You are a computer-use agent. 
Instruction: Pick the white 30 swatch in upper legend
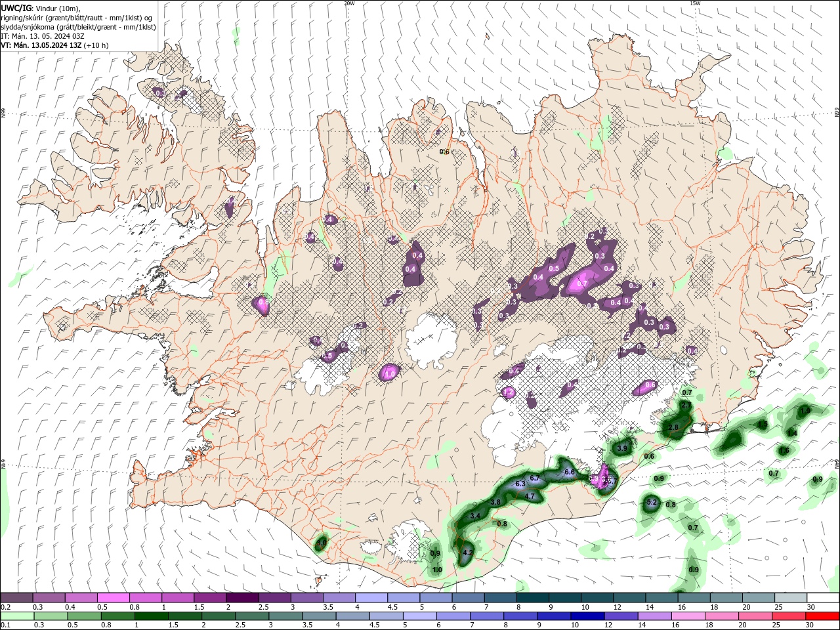click(823, 598)
